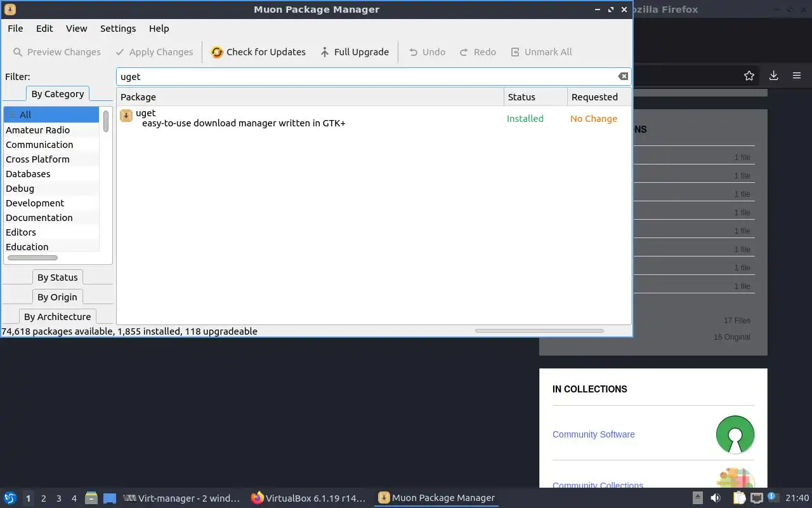Viewport: 812px width, 508px height.
Task: Click the network tray icon
Action: coord(756,498)
